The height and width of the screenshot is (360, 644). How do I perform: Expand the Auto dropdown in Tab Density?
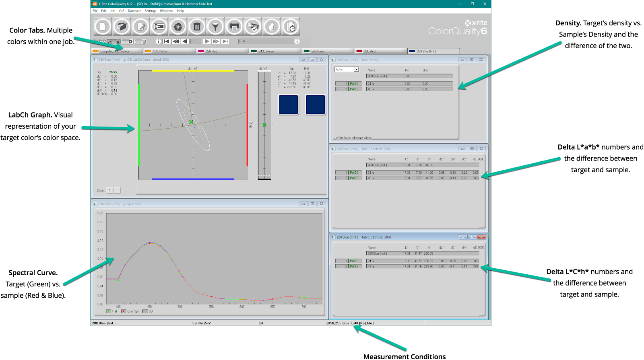(356, 70)
